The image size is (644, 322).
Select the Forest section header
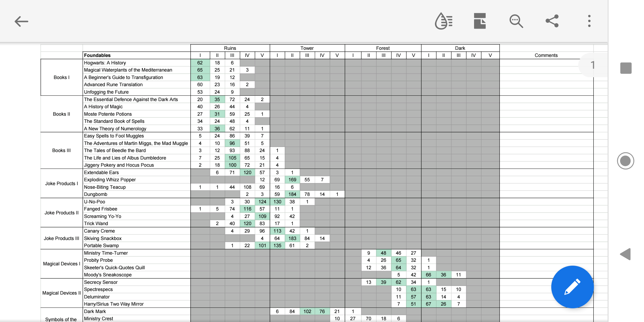(x=383, y=48)
